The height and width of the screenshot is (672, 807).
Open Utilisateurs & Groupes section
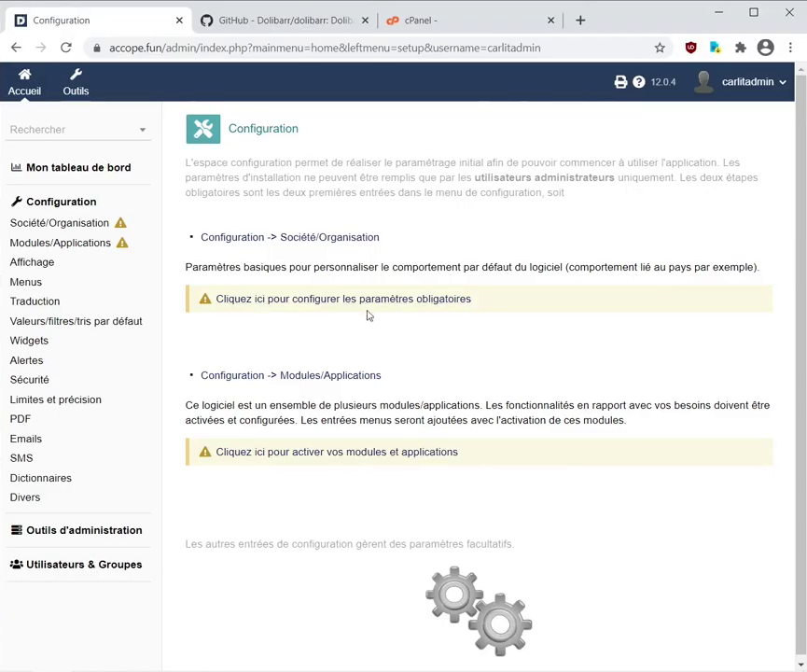[x=83, y=565]
